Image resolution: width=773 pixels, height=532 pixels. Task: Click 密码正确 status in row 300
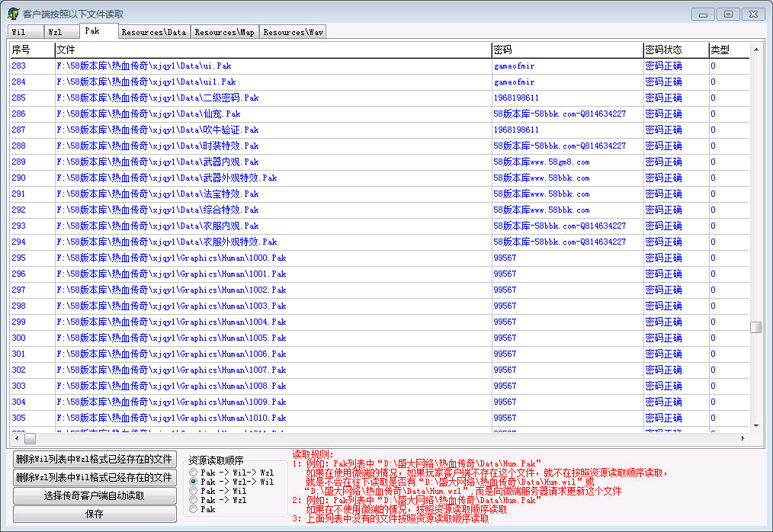coord(663,338)
